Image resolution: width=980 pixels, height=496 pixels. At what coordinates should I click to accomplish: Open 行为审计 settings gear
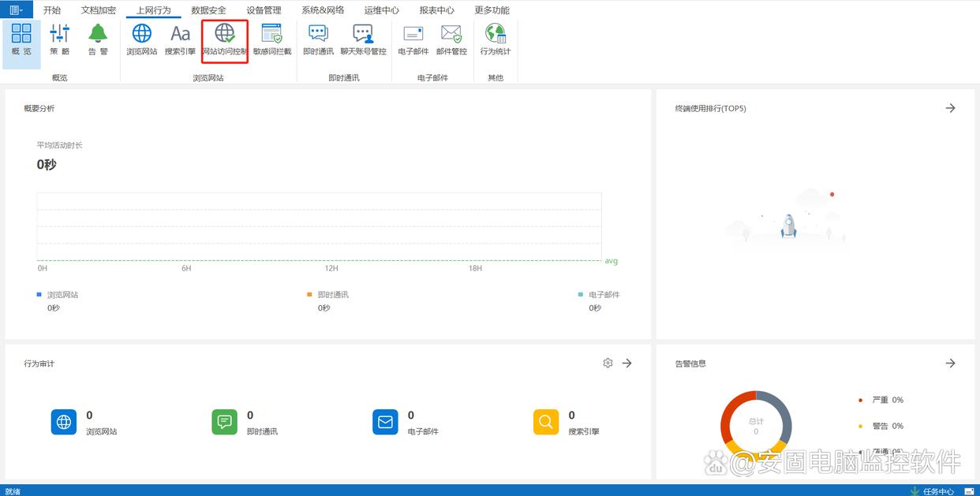tap(608, 364)
